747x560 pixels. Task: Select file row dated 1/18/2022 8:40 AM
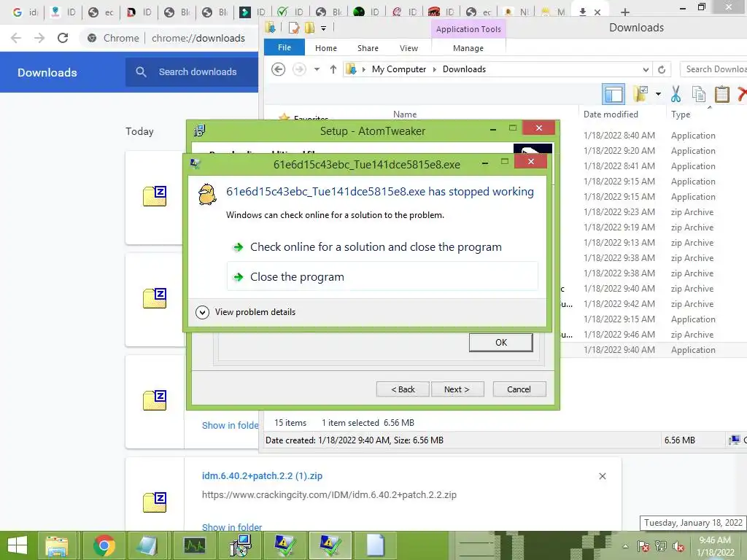[648, 135]
